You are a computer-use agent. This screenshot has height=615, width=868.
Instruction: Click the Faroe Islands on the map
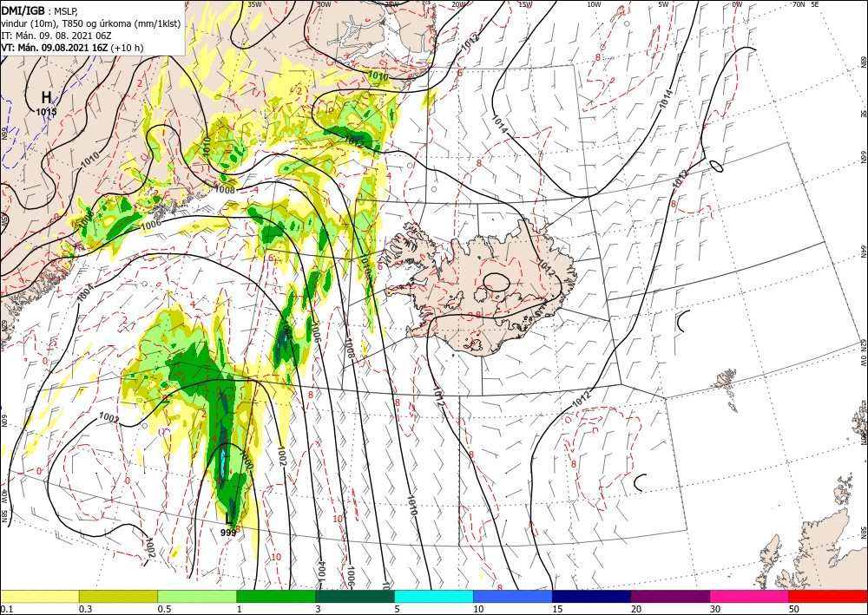click(x=727, y=389)
